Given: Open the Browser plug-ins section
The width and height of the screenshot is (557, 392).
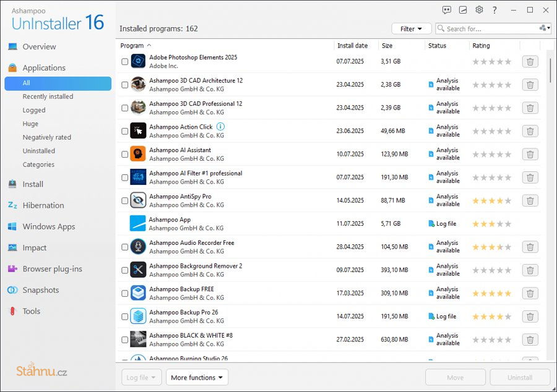Looking at the screenshot, I should pos(52,269).
